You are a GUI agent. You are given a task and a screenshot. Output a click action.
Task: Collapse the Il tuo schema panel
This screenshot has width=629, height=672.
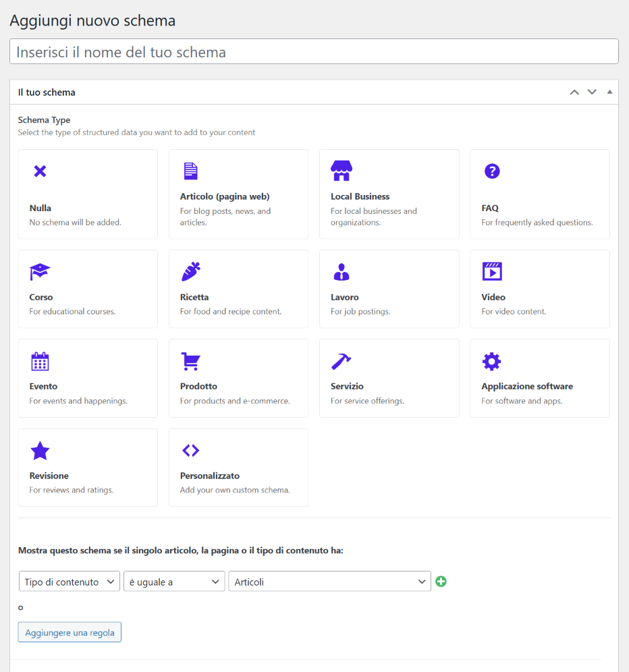[x=609, y=92]
